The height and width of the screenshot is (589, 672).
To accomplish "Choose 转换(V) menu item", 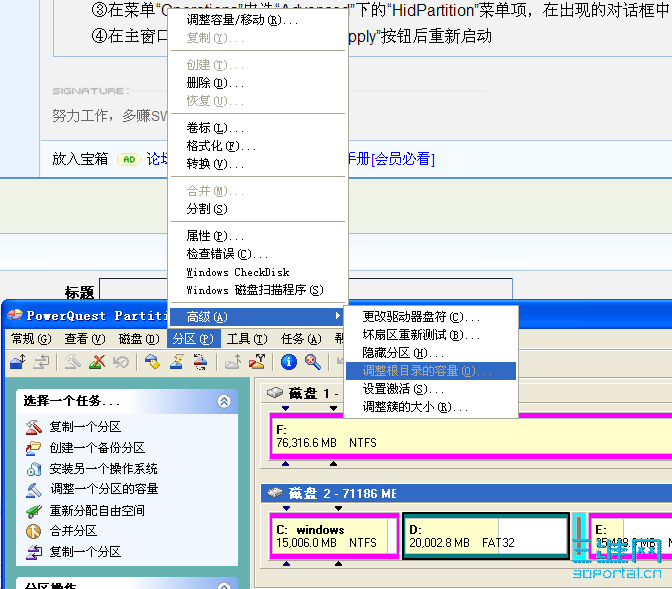I will 258,164.
